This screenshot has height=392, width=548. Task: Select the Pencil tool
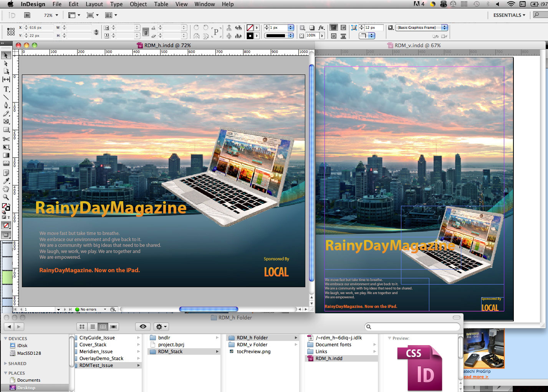point(6,114)
